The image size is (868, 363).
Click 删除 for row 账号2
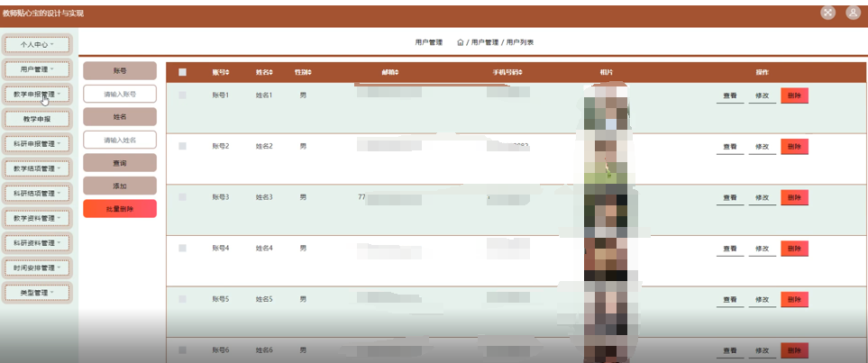[794, 147]
